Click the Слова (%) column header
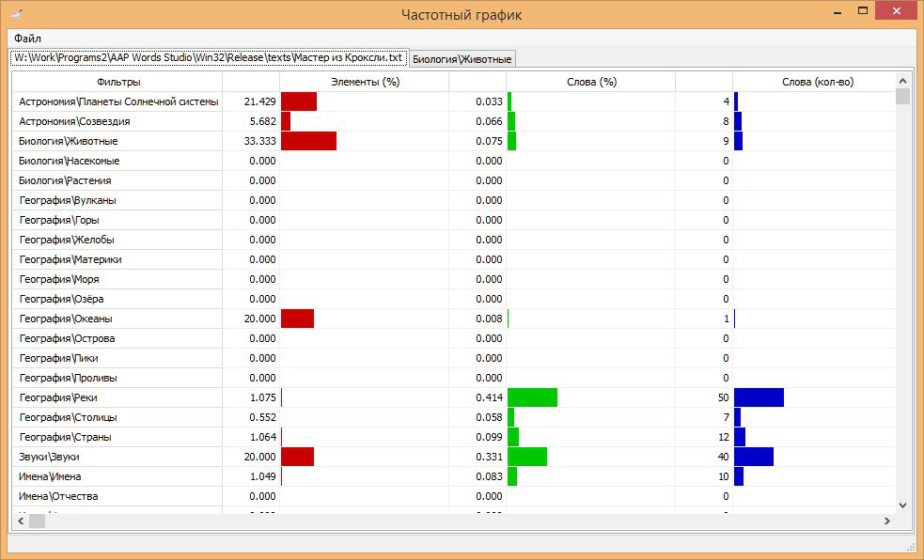The width and height of the screenshot is (924, 560). 590,82
